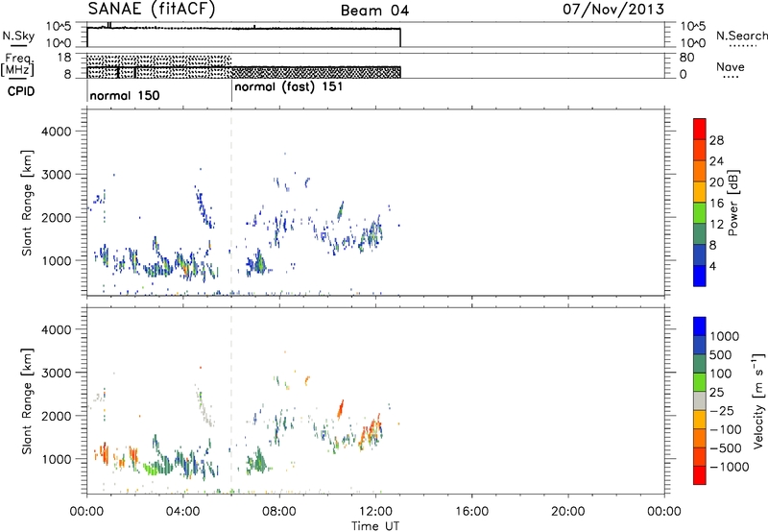Image resolution: width=768 pixels, height=532 pixels.
Task: Click the 80 tick on Nave axis
Action: click(x=686, y=58)
